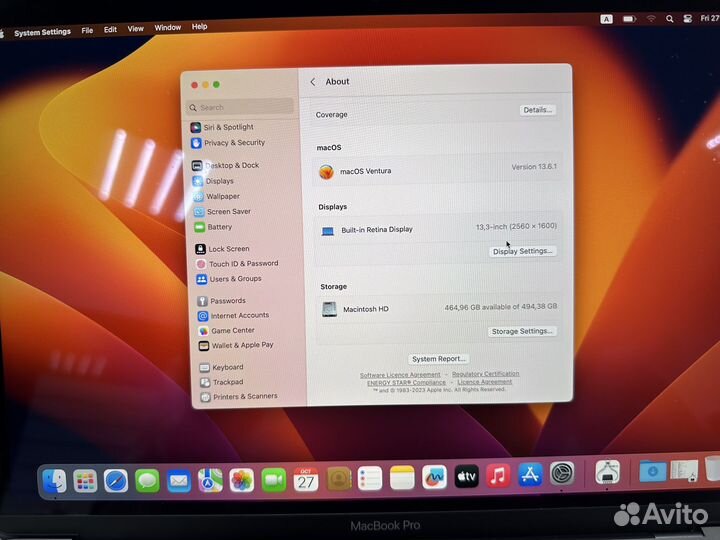
Task: Click the battery status icon
Action: click(x=629, y=19)
